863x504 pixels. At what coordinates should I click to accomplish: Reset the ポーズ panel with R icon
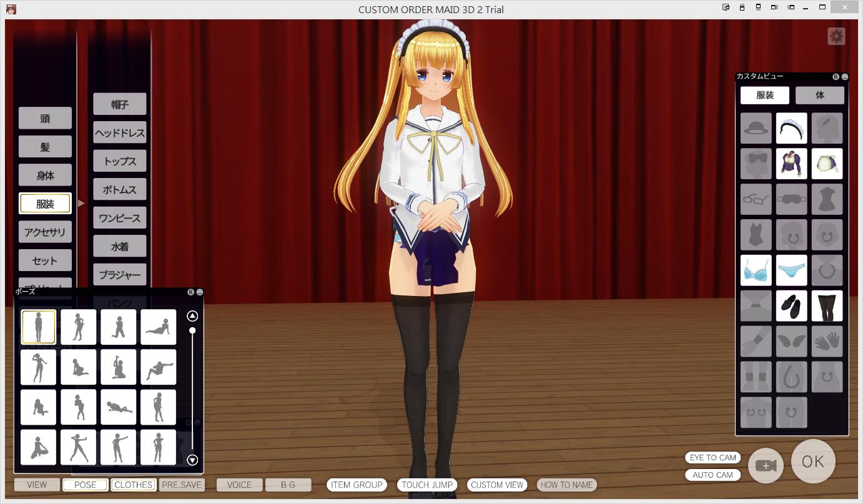(191, 292)
